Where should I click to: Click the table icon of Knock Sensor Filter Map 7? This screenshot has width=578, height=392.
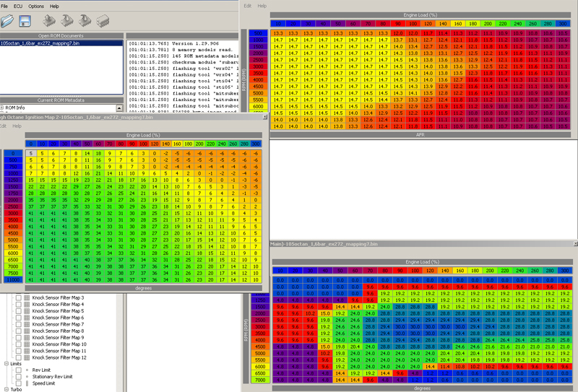[27, 324]
